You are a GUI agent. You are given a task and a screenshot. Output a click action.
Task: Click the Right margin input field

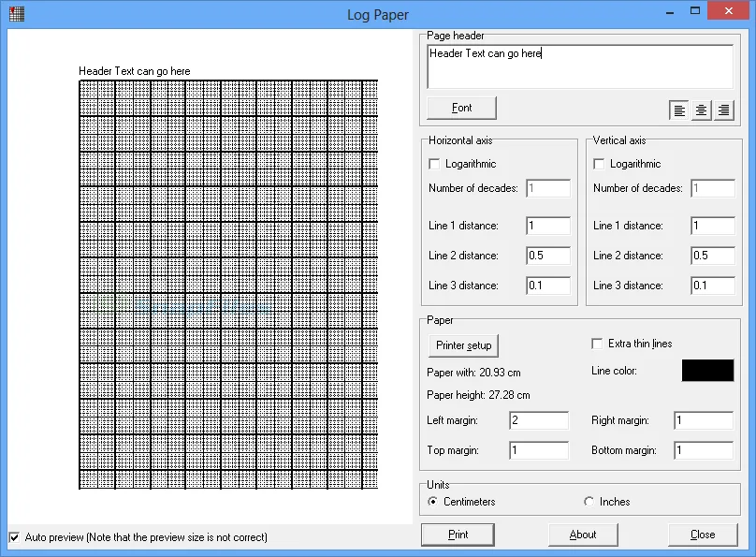coord(704,420)
